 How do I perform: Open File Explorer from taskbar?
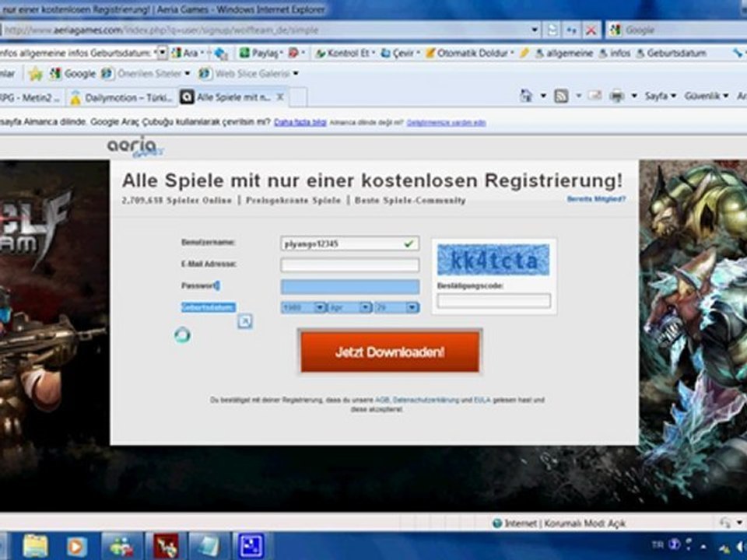tap(36, 546)
